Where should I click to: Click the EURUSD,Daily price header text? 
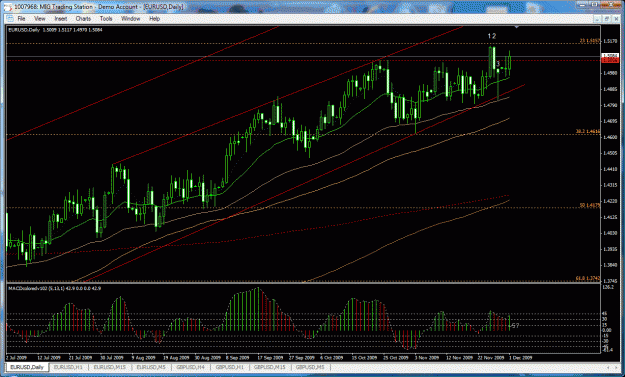coord(55,29)
